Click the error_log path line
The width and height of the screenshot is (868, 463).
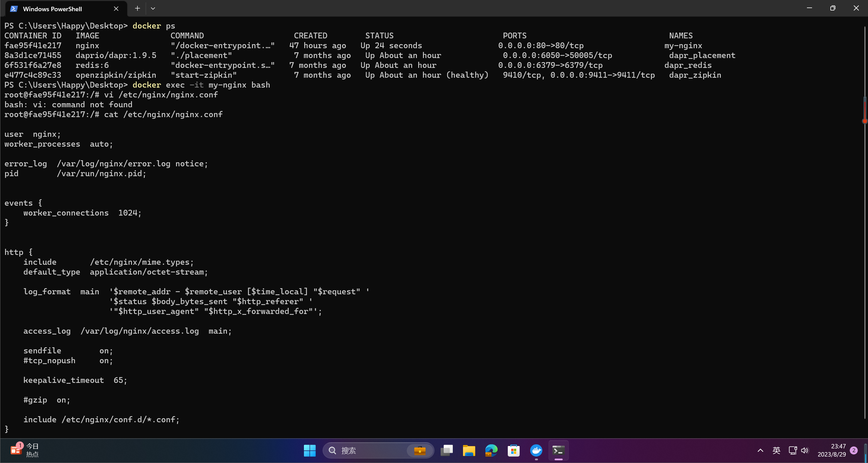coord(106,164)
